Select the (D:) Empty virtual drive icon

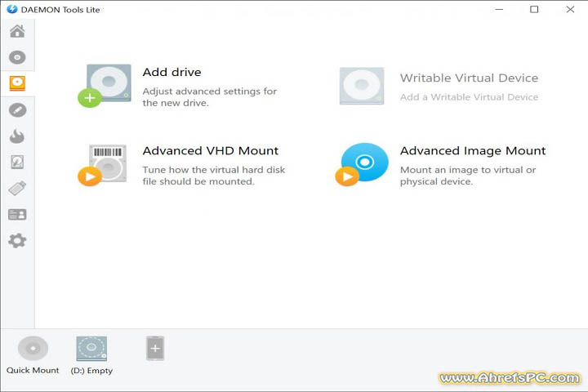[91, 349]
